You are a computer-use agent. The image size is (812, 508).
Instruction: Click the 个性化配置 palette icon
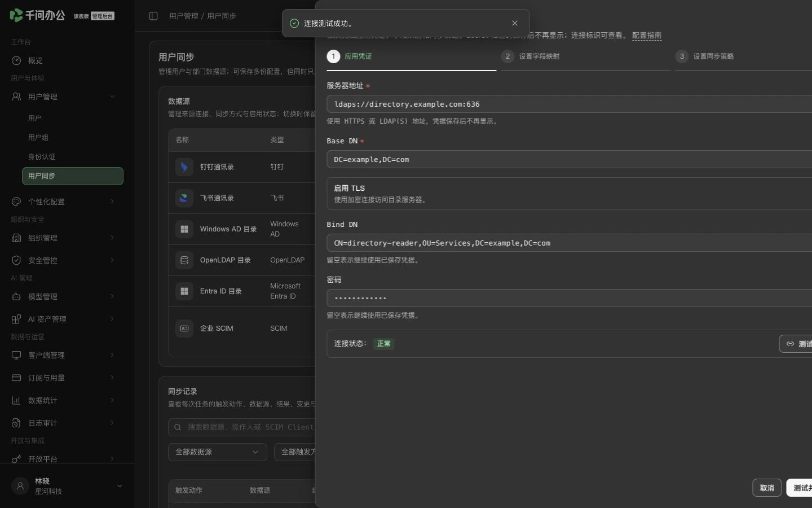(x=16, y=202)
